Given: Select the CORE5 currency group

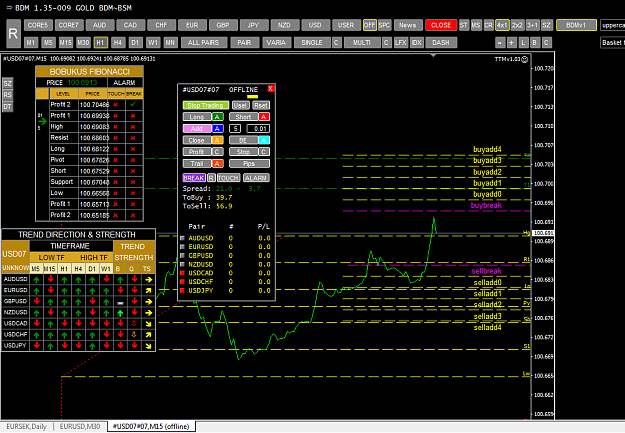Looking at the screenshot, I should 38,25.
